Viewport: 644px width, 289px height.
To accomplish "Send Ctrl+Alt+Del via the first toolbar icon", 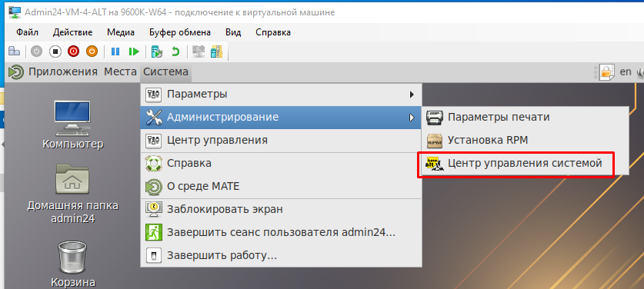I will 15,51.
